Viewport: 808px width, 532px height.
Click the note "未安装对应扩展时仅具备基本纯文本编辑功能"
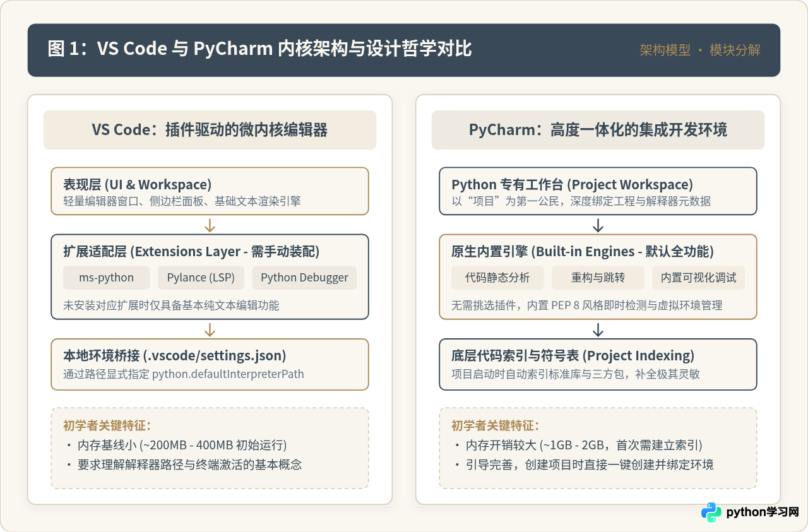pyautogui.click(x=171, y=305)
